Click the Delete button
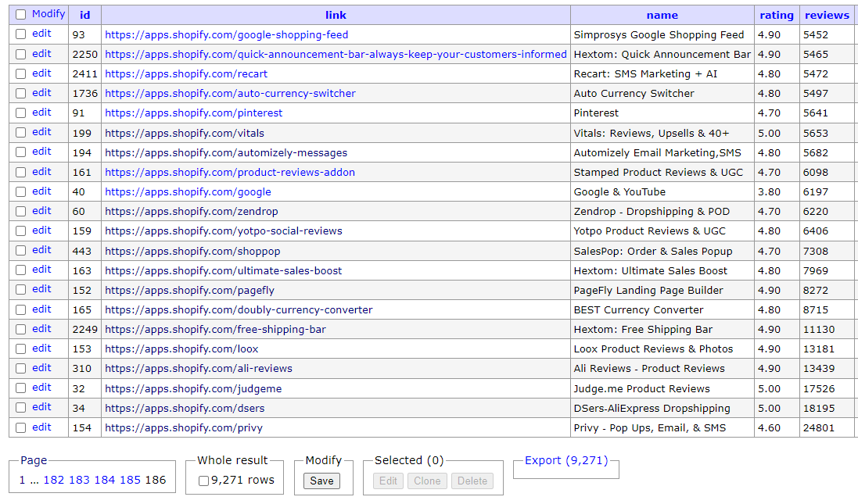The image size is (858, 504). (472, 481)
